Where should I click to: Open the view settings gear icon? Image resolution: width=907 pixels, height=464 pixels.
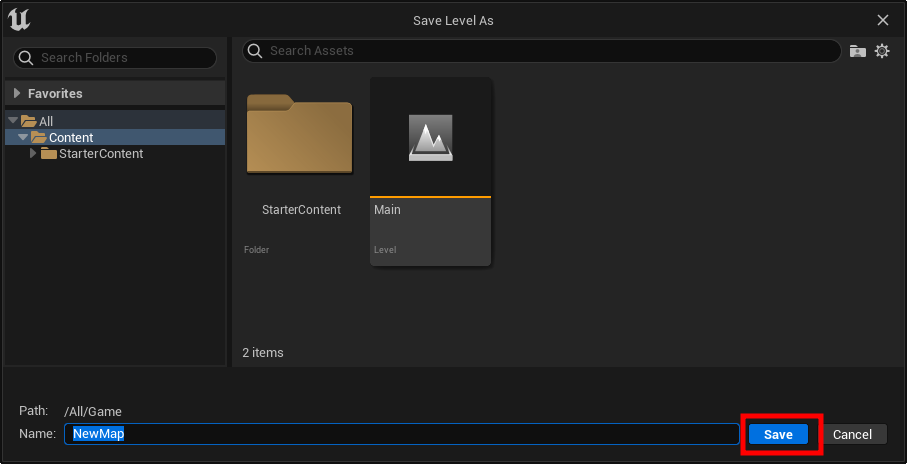point(882,51)
